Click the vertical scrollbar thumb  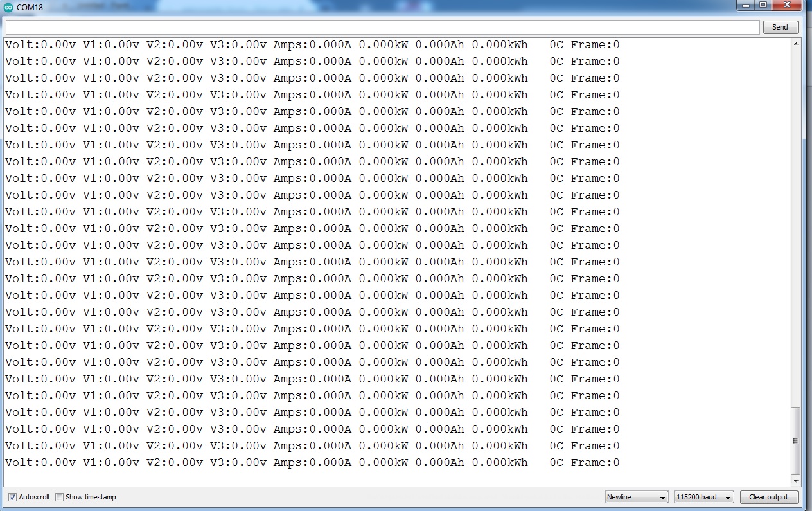pyautogui.click(x=796, y=441)
